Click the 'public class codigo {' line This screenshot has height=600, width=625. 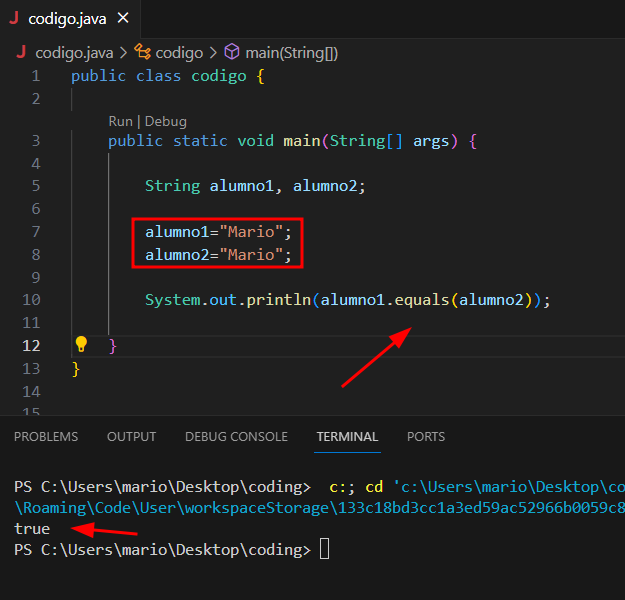point(168,76)
